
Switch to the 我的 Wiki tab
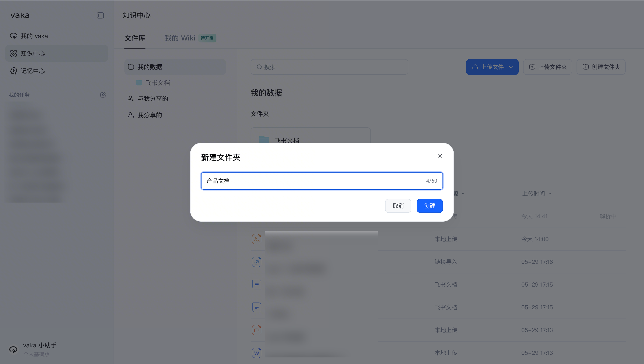click(x=180, y=38)
